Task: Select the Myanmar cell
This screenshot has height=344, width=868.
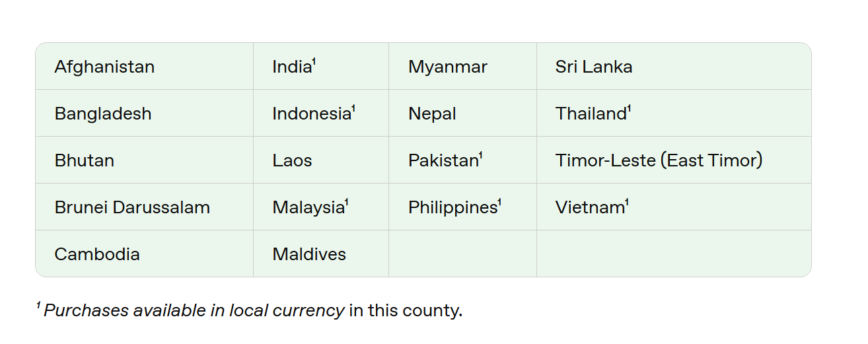Action: [x=448, y=67]
